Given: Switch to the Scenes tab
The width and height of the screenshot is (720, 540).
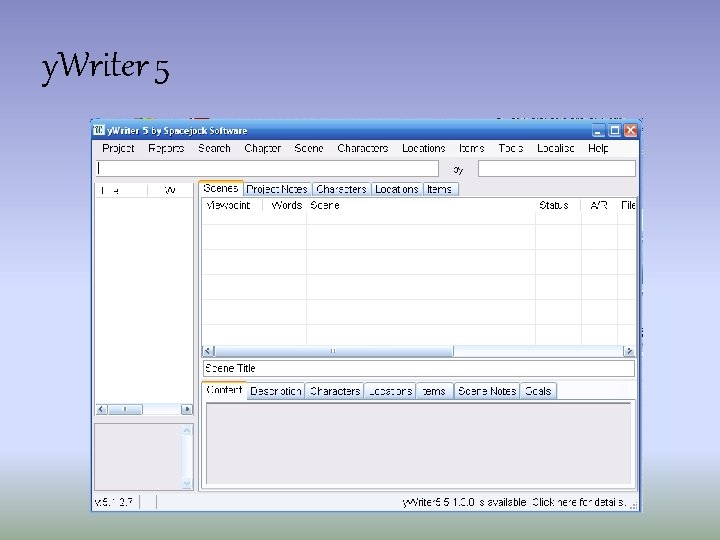Looking at the screenshot, I should point(221,188).
